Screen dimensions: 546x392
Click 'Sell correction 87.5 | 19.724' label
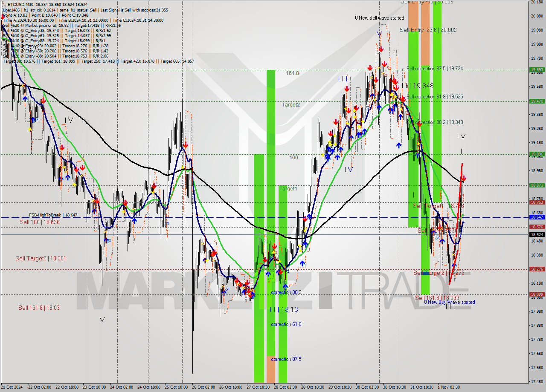pyautogui.click(x=435, y=68)
